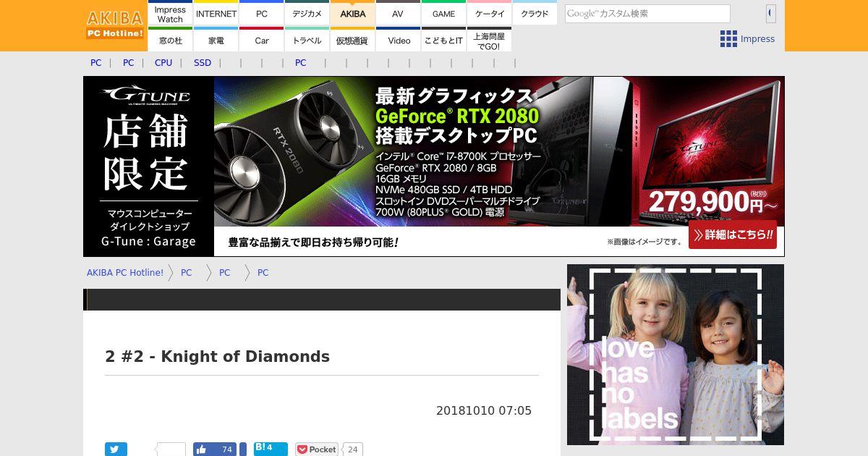This screenshot has height=456, width=868.
Task: Open the Impress sites grid icon
Action: tap(728, 39)
